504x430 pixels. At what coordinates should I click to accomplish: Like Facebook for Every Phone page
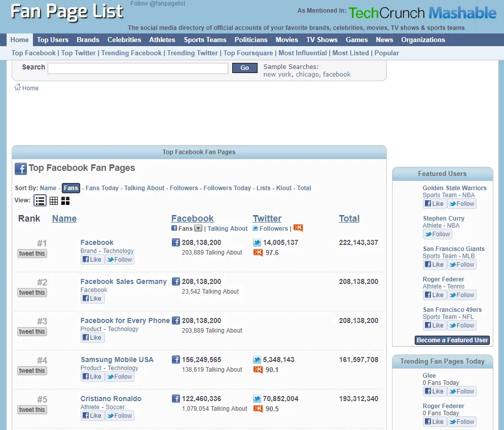coord(92,337)
